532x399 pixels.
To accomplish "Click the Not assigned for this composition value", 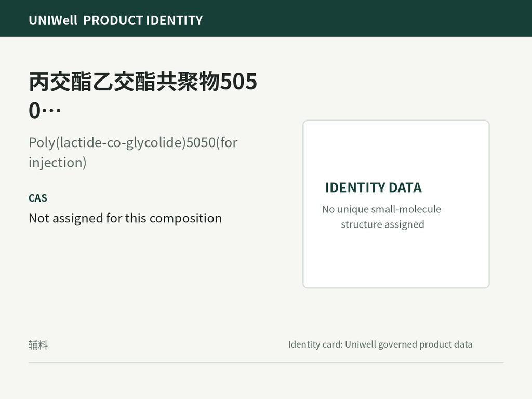I will coord(125,218).
